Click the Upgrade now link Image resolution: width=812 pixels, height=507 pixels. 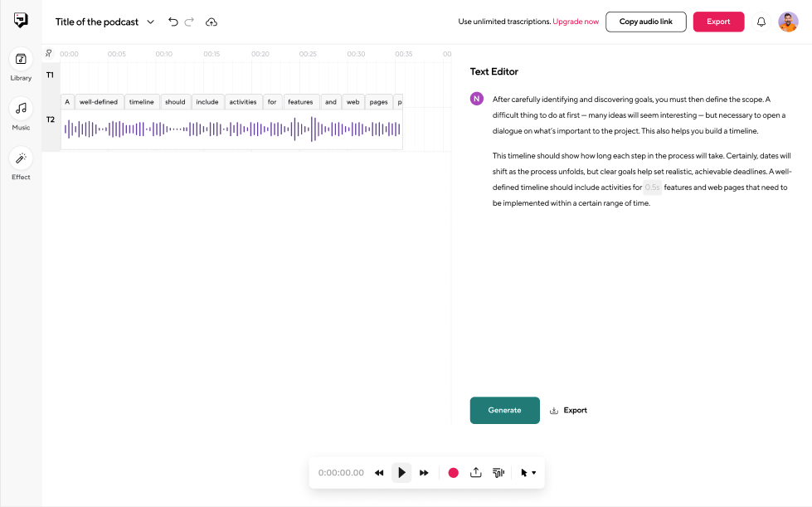coord(577,22)
